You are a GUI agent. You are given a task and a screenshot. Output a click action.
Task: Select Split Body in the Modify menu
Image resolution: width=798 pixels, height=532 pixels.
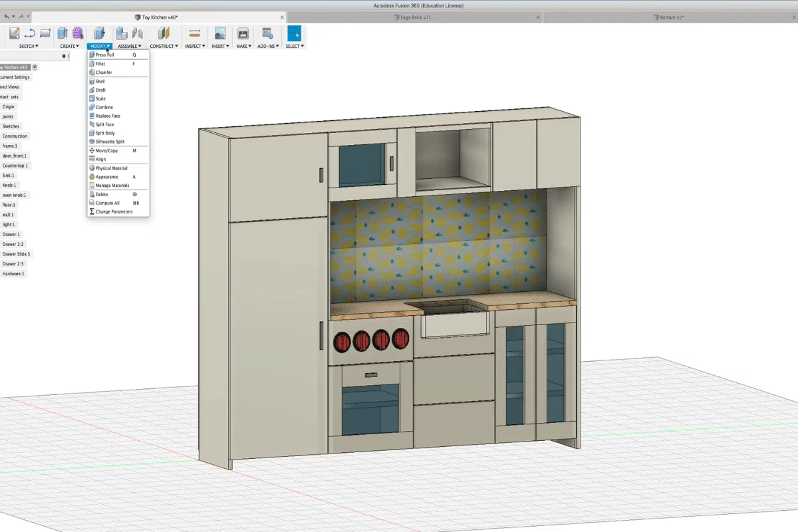(105, 133)
